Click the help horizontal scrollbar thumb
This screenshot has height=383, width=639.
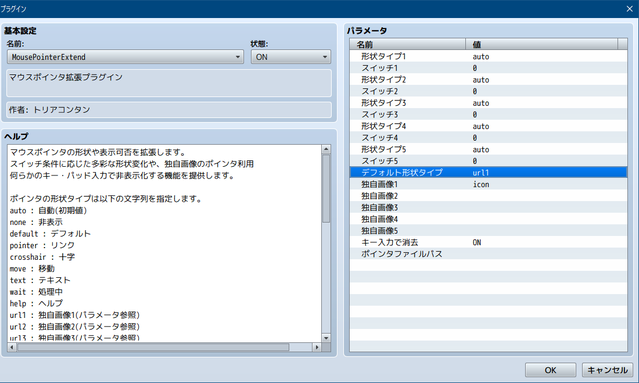[153, 347]
